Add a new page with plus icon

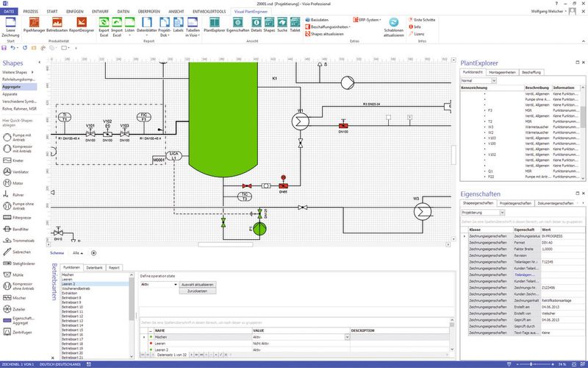[94, 253]
